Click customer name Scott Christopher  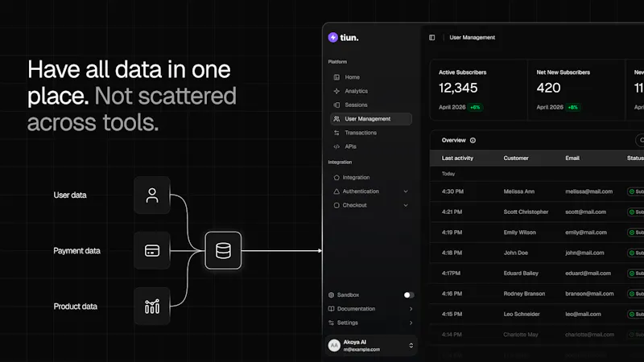coord(526,212)
